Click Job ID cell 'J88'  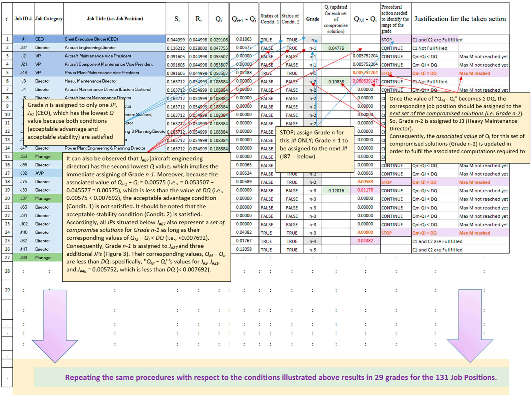coord(24,258)
